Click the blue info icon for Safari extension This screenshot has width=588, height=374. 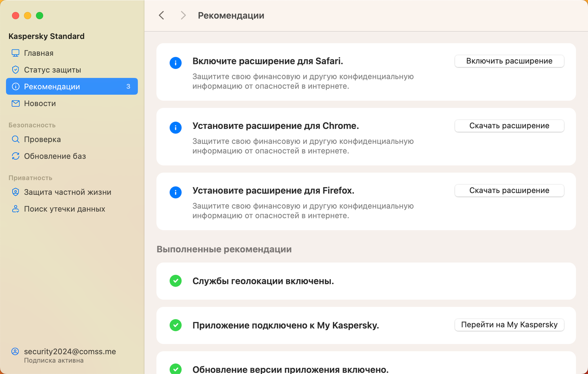176,63
